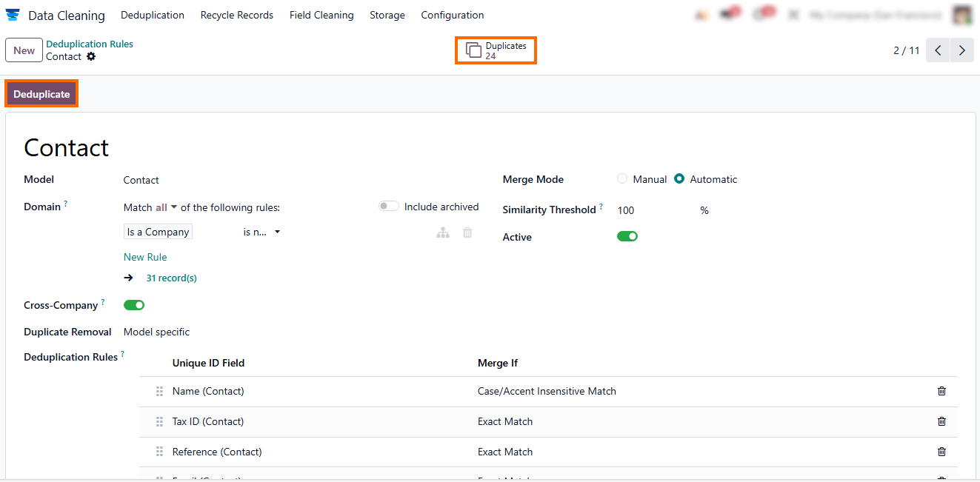
Task: Open the Match all dropdown
Action: 166,207
